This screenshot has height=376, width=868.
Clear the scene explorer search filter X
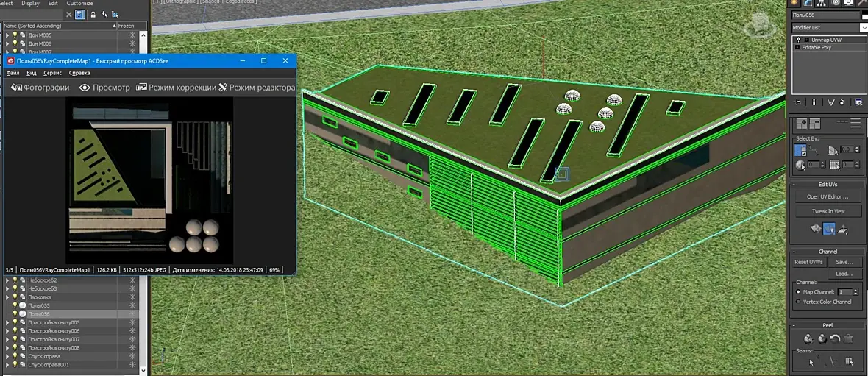68,15
